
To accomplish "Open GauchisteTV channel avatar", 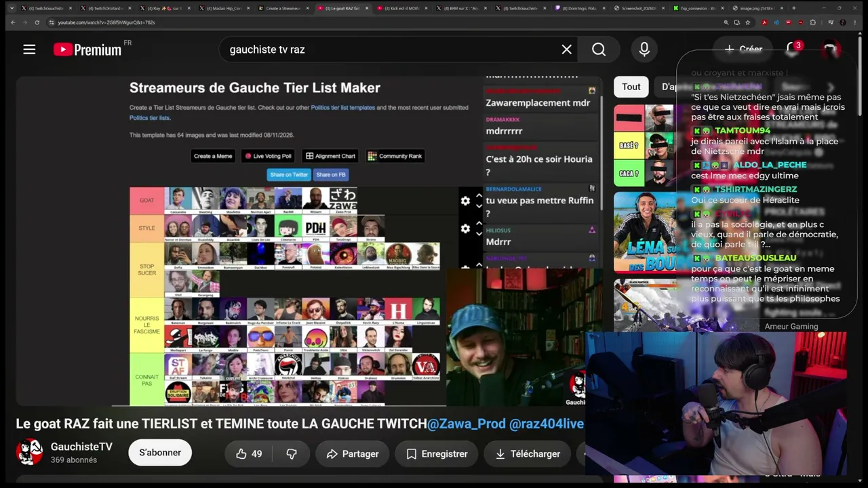I will 29,452.
